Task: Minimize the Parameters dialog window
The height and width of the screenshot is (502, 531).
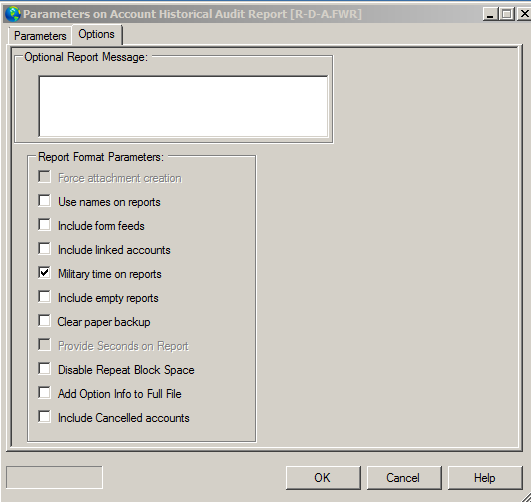Action: pos(490,14)
